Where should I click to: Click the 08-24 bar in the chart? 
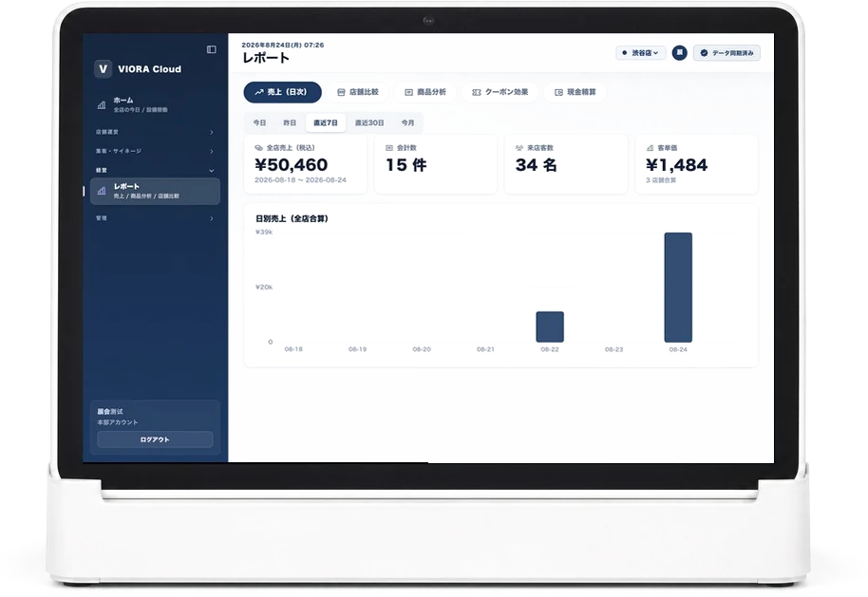click(x=678, y=288)
